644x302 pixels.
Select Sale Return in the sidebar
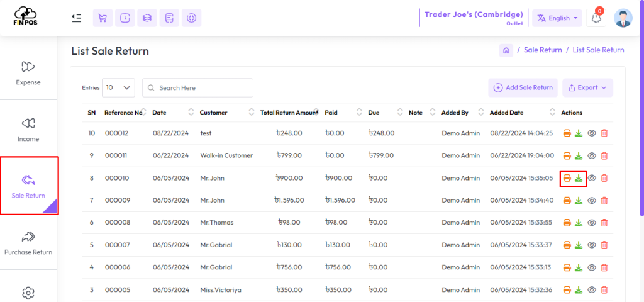(x=28, y=186)
